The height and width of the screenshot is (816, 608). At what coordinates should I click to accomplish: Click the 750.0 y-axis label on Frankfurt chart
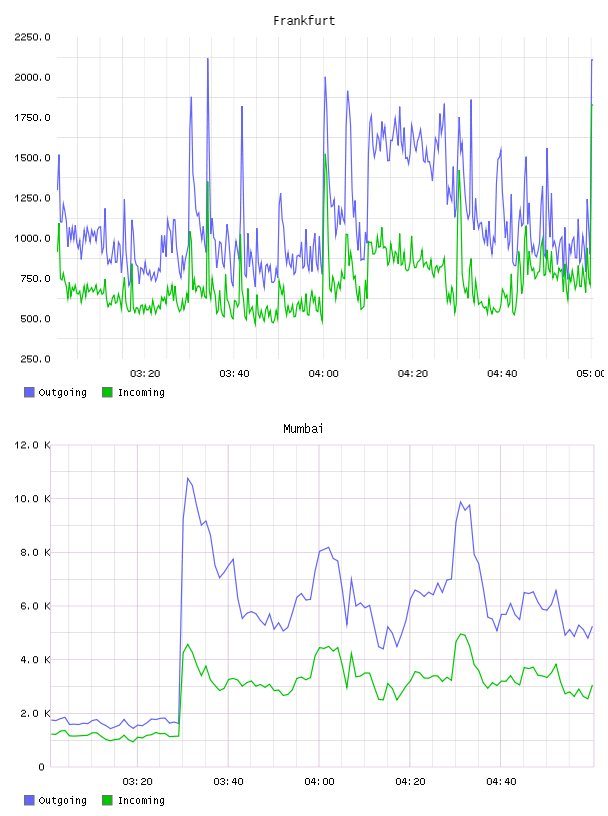coord(35,278)
